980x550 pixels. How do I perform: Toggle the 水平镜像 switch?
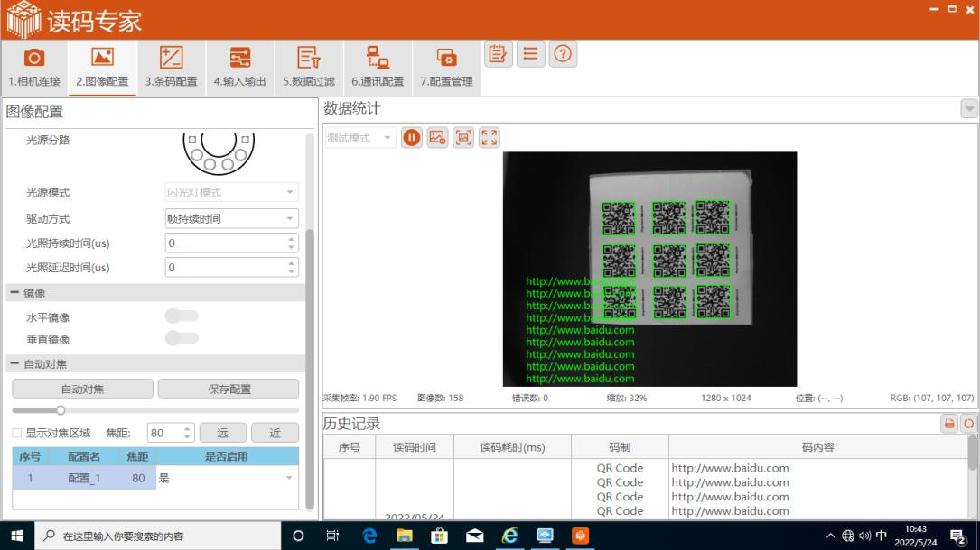(182, 316)
